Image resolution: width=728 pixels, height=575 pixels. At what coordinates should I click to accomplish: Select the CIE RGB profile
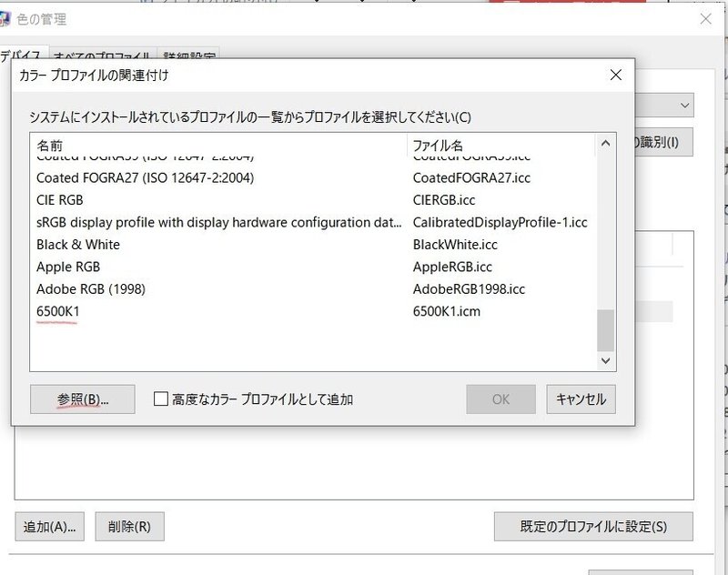(x=66, y=200)
